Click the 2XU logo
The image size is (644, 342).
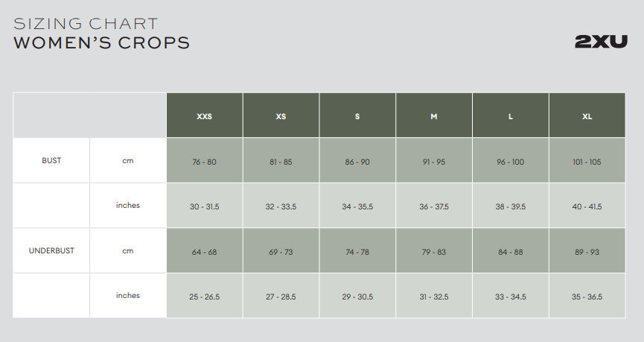pyautogui.click(x=601, y=42)
